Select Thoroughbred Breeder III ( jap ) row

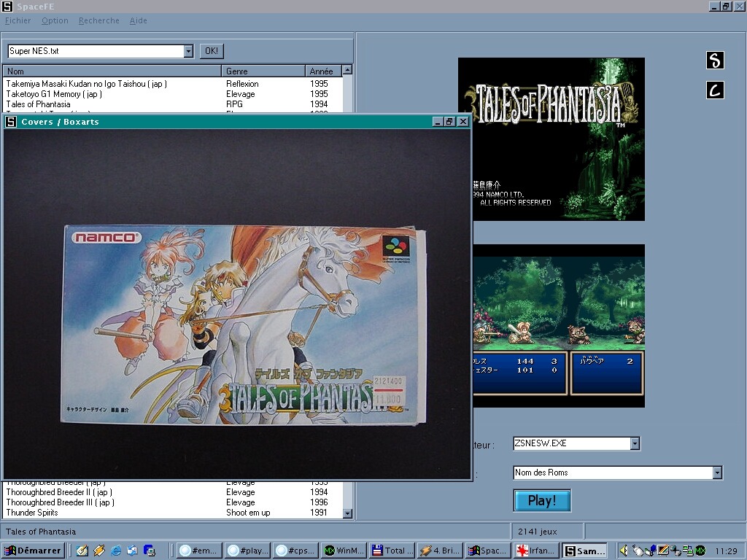point(172,502)
